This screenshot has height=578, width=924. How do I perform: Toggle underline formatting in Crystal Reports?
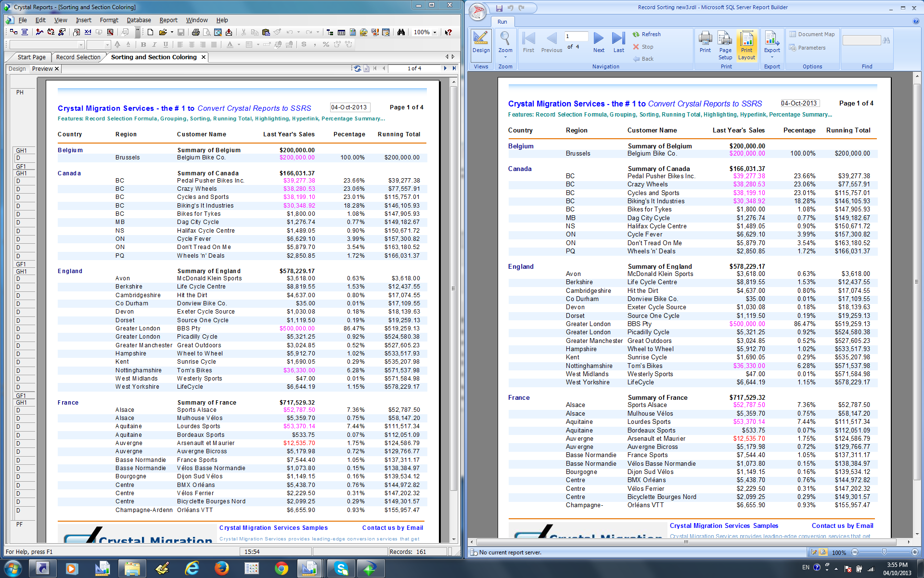(x=166, y=44)
